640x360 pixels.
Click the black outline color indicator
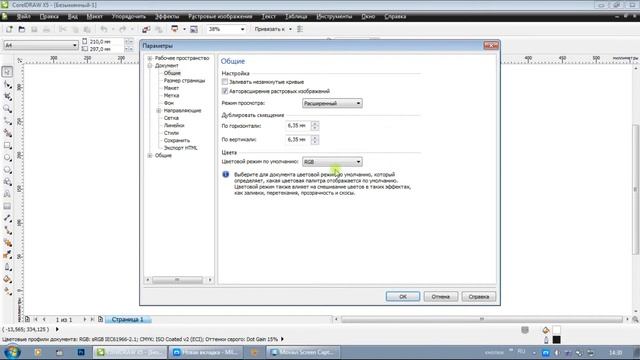(557, 340)
